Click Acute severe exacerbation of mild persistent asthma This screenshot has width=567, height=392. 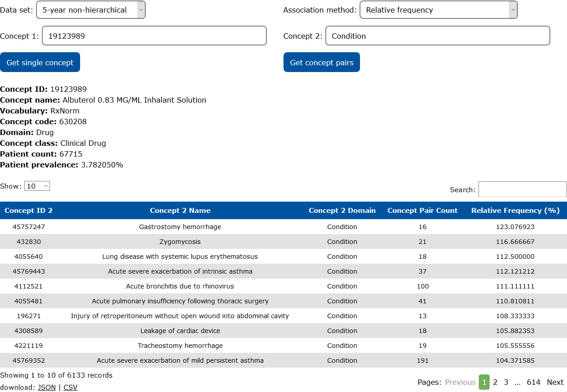(180, 360)
